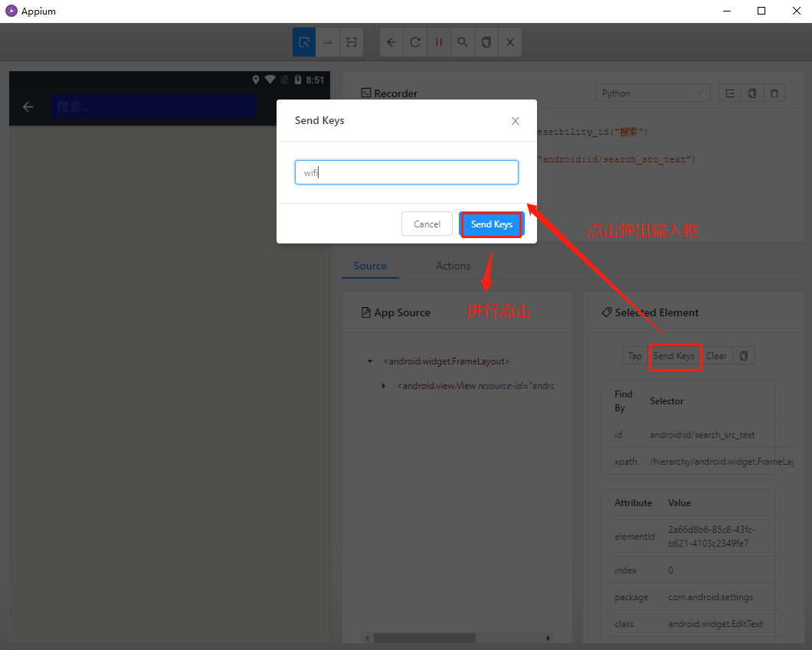Click the Clear button for selected element
The width and height of the screenshot is (812, 650).
[x=716, y=356]
